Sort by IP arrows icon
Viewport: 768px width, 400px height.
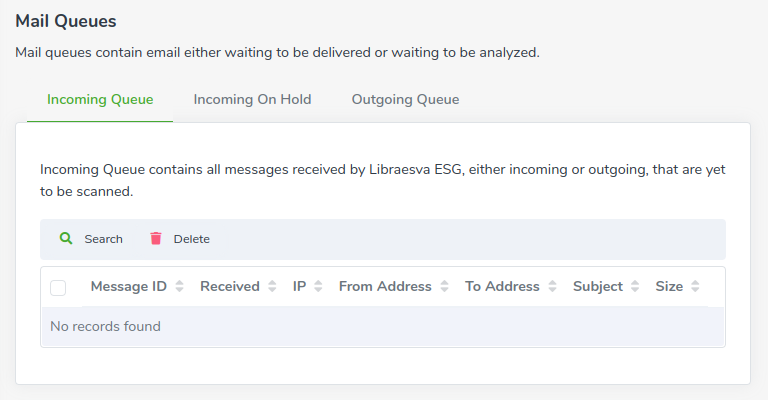pos(318,286)
